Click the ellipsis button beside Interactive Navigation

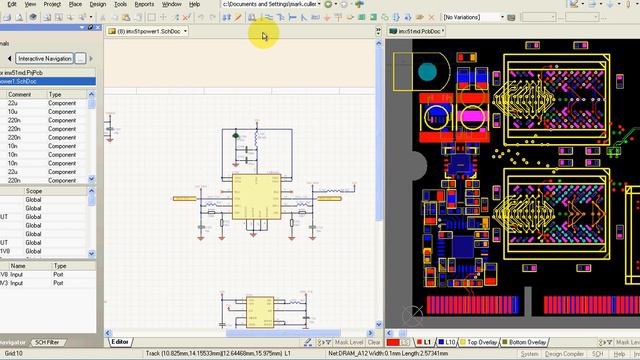[x=80, y=59]
